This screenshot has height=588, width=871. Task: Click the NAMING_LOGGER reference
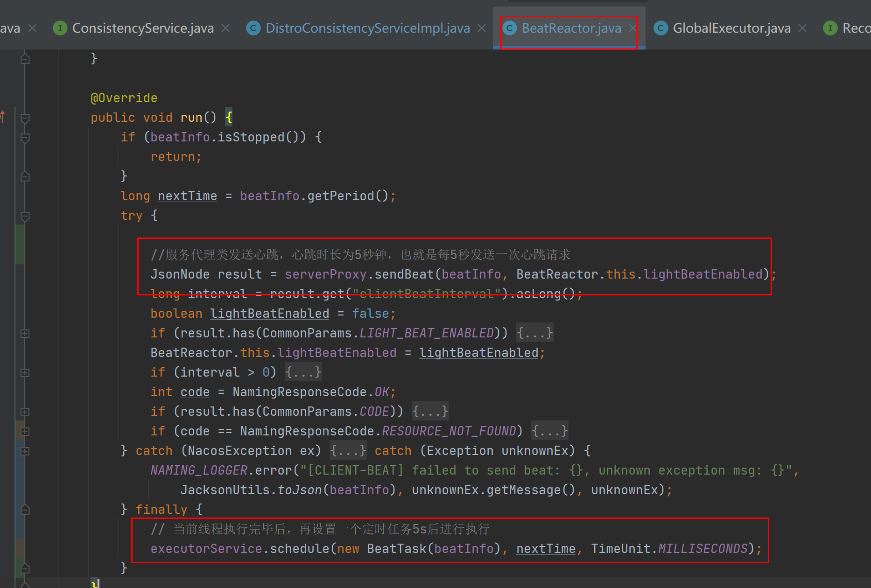point(199,470)
